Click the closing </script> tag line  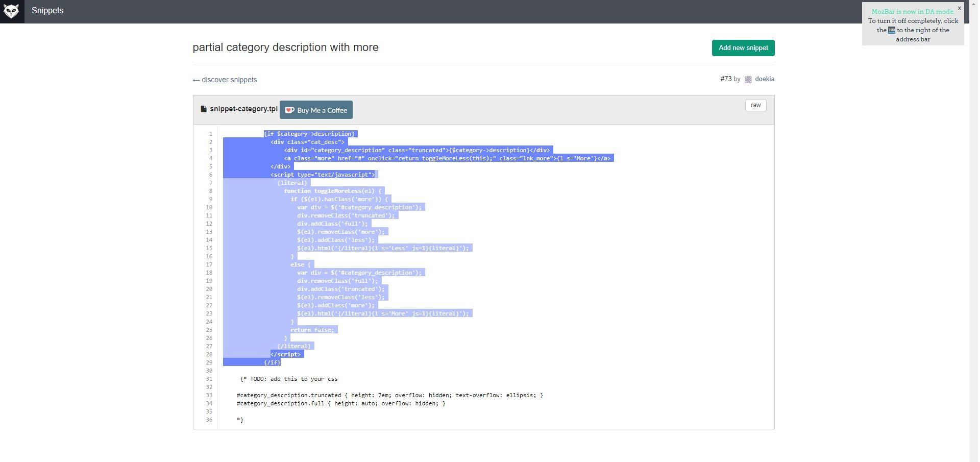coord(286,354)
